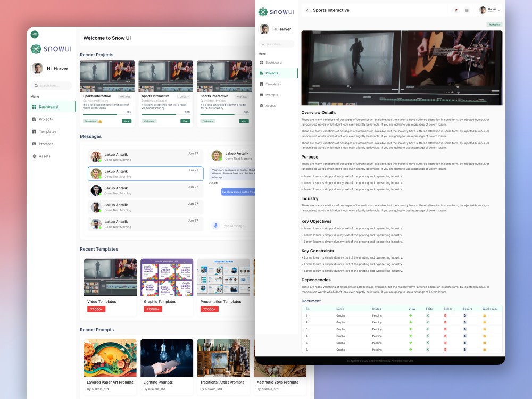Click the Export file icon in document row 3
Image resolution: width=532 pixels, height=399 pixels.
point(465,329)
